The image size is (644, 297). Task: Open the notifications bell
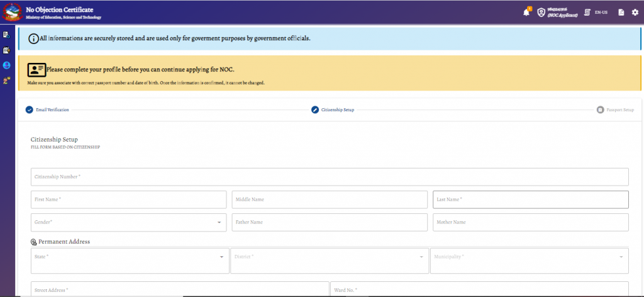(x=526, y=13)
